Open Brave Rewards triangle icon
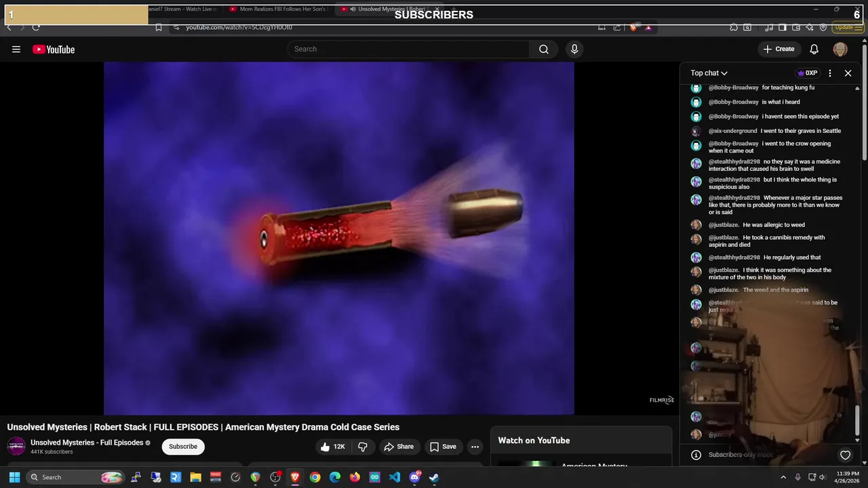This screenshot has width=868, height=488. pyautogui.click(x=648, y=27)
